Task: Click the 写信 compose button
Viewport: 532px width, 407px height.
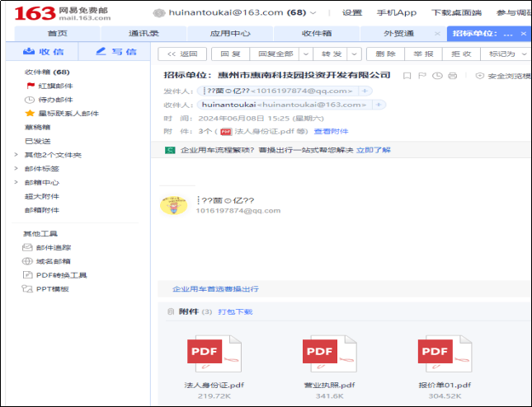Action: [115, 52]
